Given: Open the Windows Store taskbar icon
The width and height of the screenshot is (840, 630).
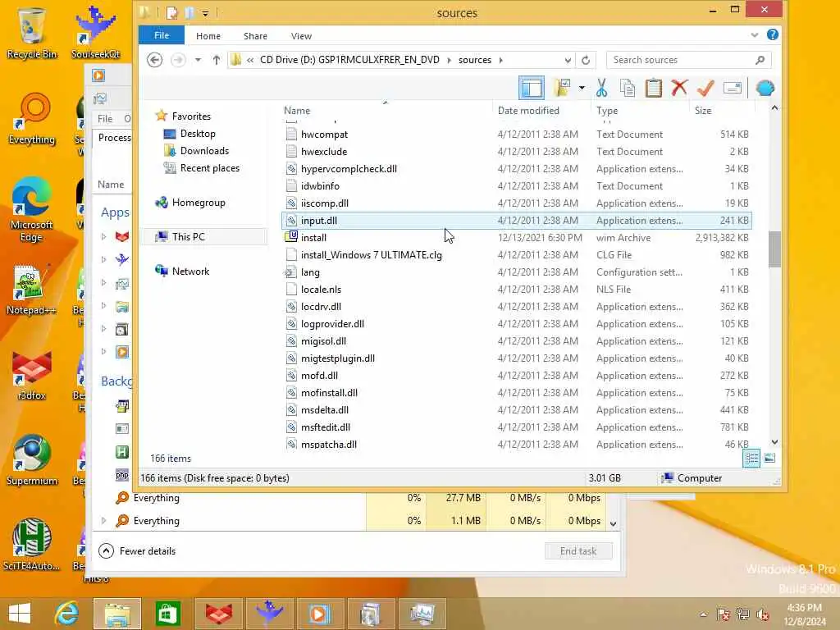Looking at the screenshot, I should click(168, 614).
